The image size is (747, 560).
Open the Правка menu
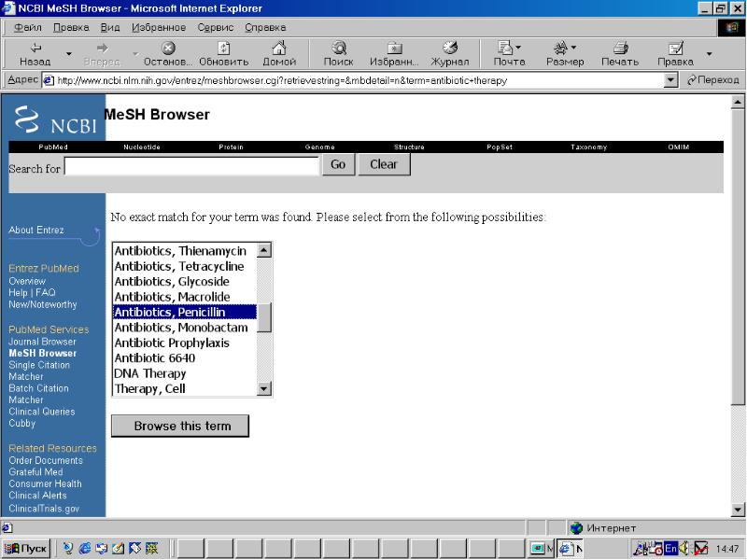tap(71, 28)
